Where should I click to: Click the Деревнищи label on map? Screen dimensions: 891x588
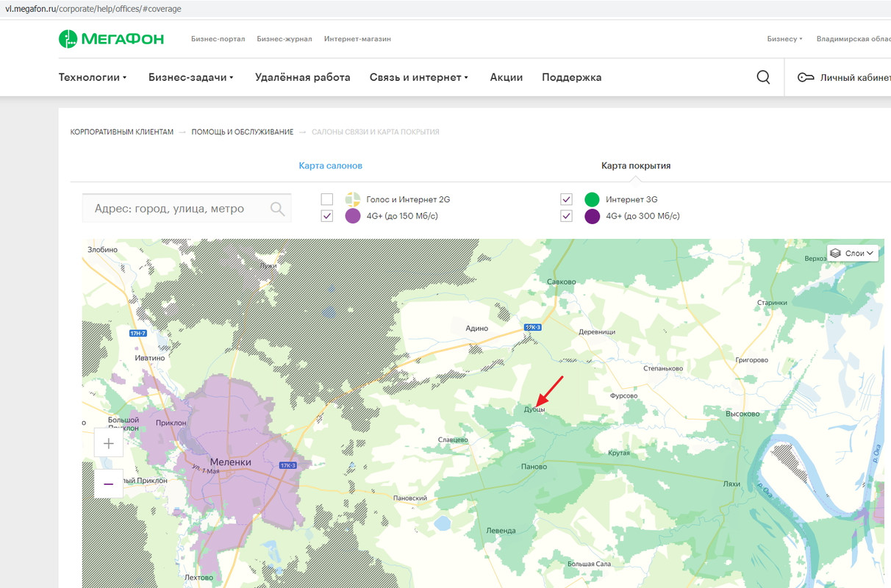coord(598,332)
